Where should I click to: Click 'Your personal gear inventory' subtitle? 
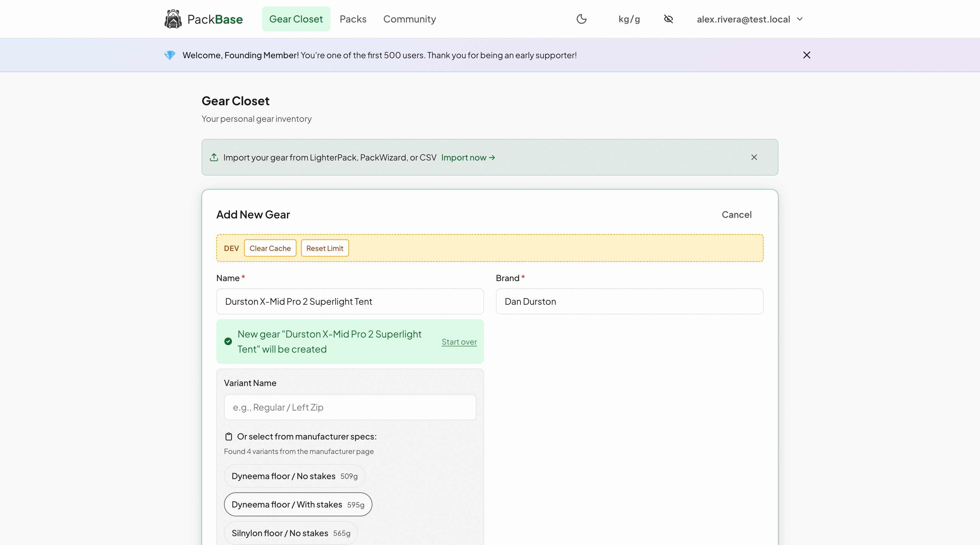click(257, 119)
